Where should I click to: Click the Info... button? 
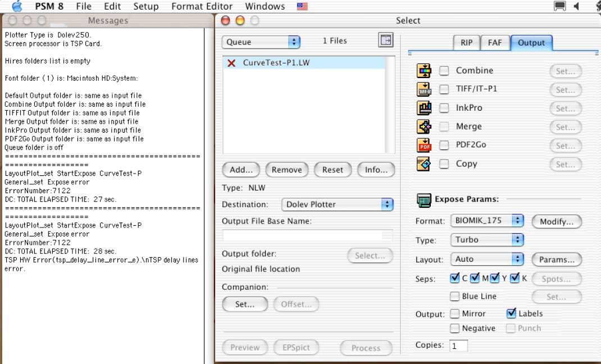pos(376,170)
